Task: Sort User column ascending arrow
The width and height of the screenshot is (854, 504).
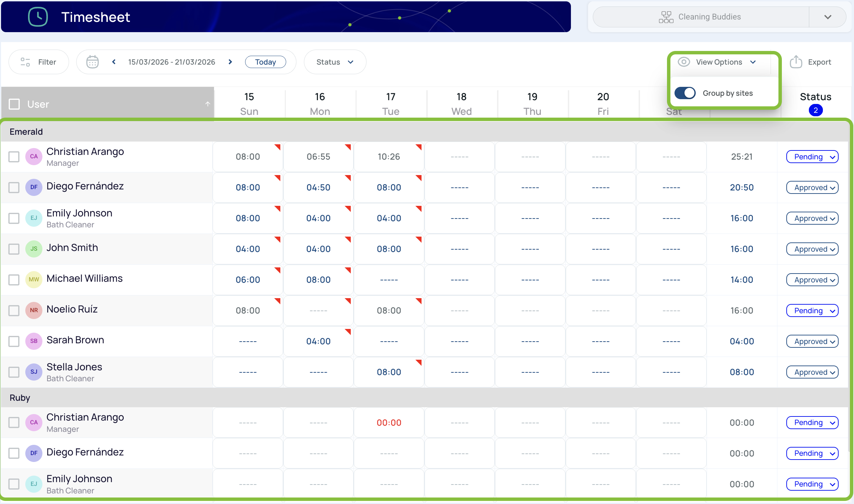Action: (x=208, y=104)
